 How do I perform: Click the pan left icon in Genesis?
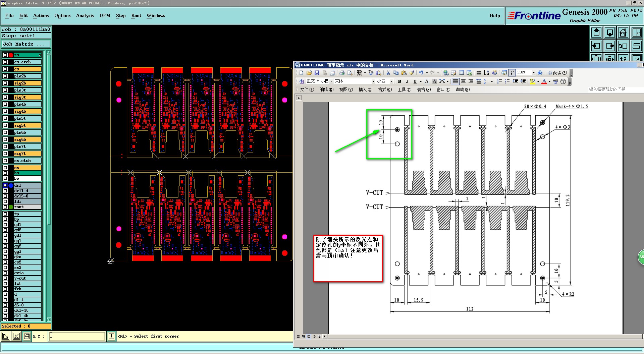coord(596,46)
